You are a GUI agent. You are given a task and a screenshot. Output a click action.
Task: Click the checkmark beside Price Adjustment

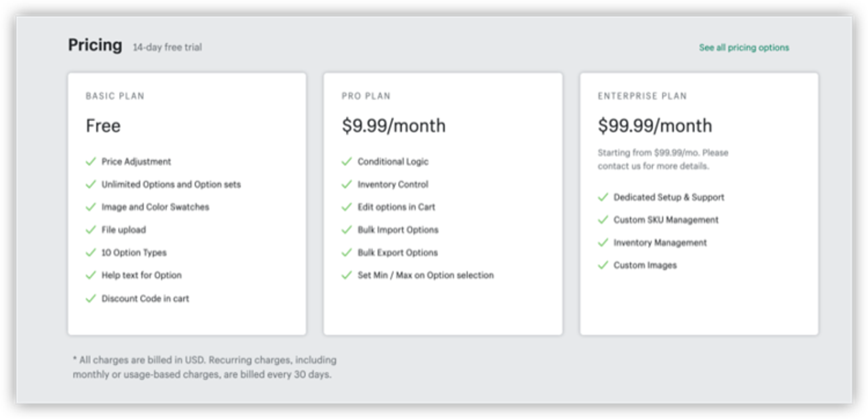click(x=91, y=162)
